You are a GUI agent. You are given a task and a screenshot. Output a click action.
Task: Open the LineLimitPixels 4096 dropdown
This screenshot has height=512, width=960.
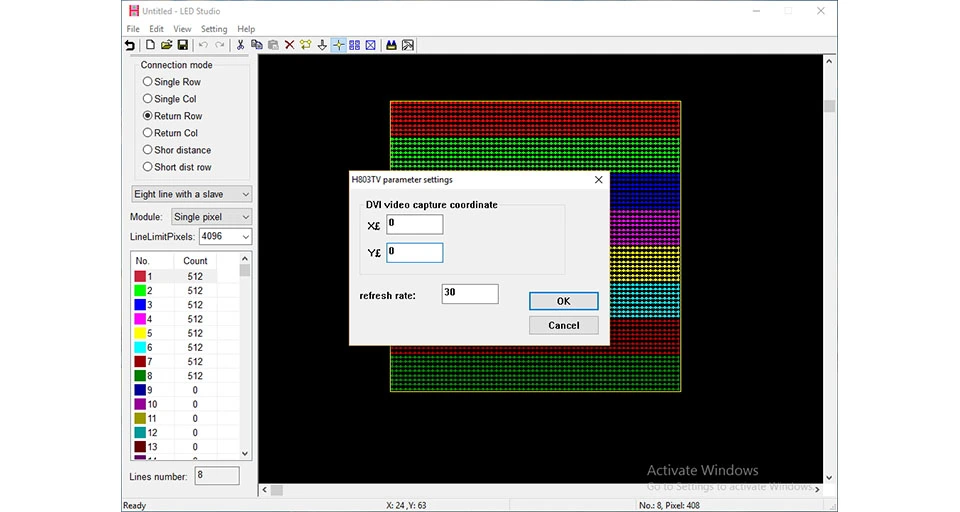225,236
